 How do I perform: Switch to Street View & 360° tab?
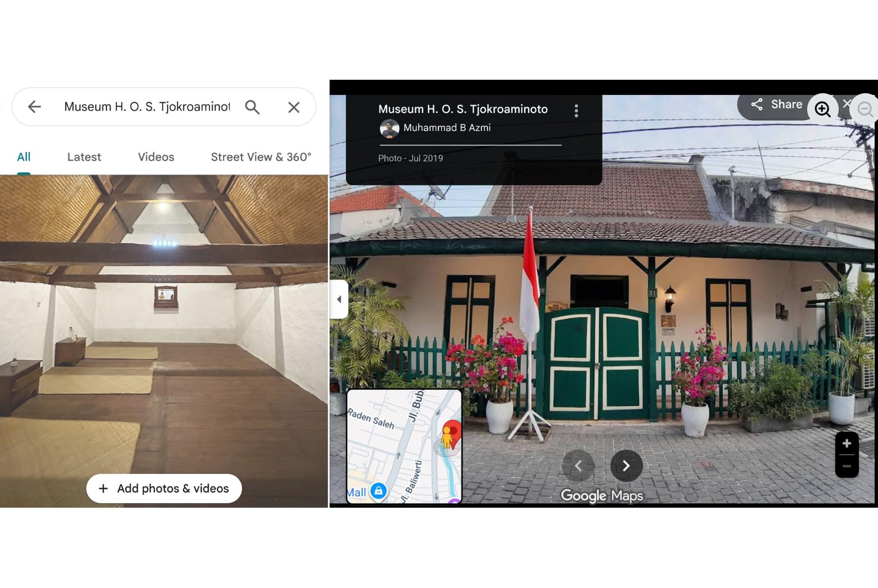[261, 157]
